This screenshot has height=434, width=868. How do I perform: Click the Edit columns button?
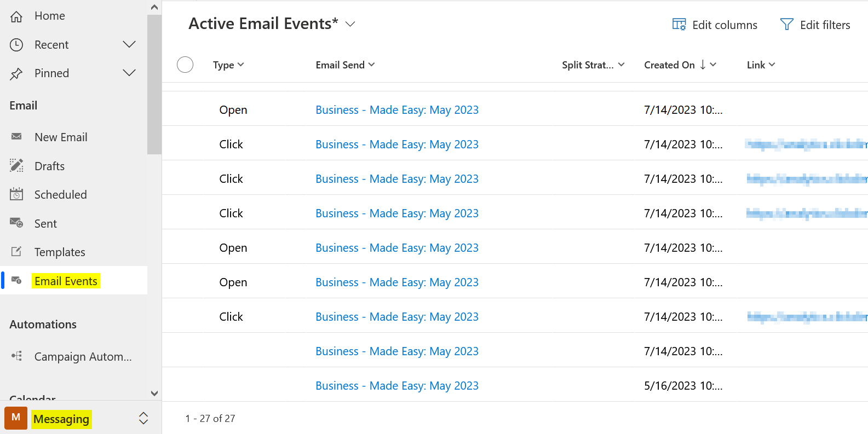pyautogui.click(x=715, y=25)
